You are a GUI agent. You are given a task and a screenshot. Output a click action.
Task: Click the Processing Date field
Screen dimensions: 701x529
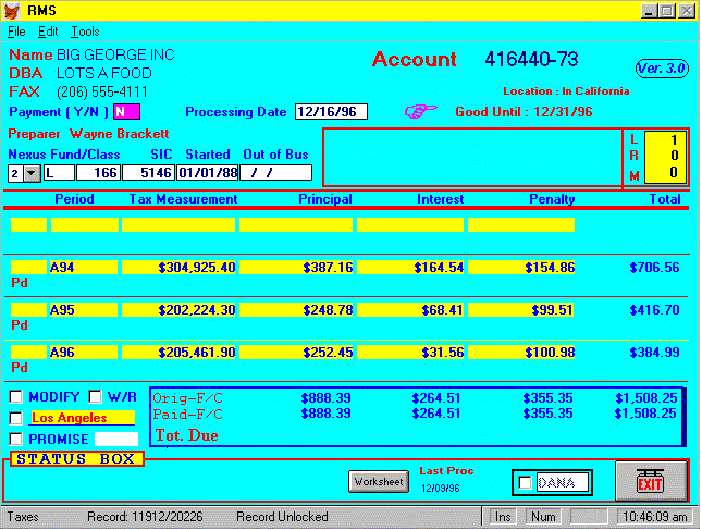[x=332, y=111]
